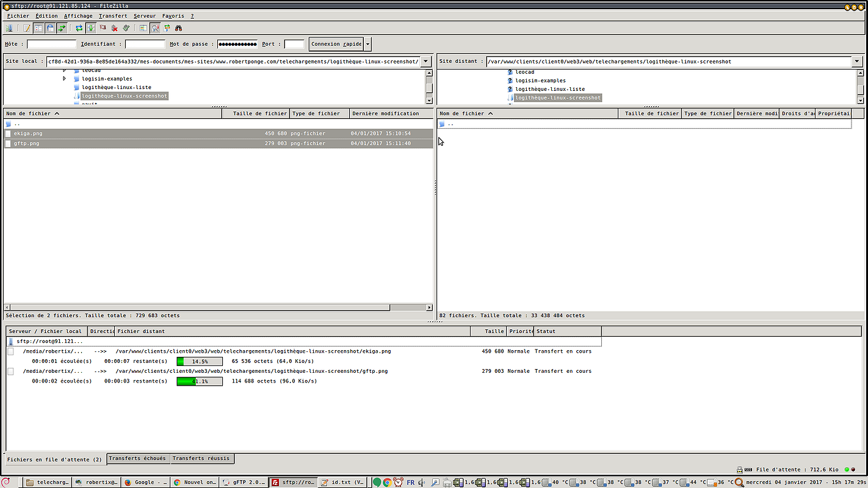Cancel the current operation with red flag icon

[x=103, y=28]
